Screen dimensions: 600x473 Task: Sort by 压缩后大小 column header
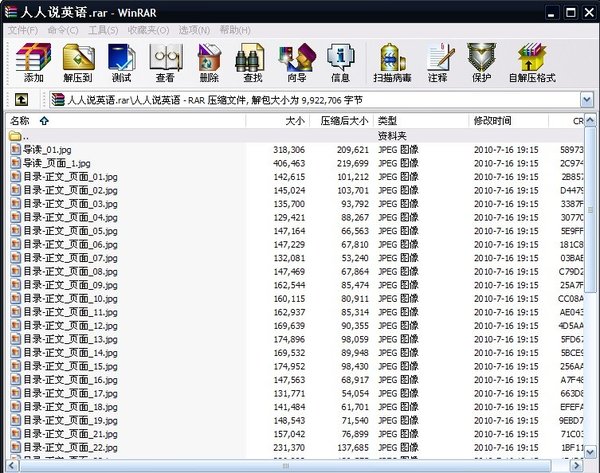(x=341, y=121)
